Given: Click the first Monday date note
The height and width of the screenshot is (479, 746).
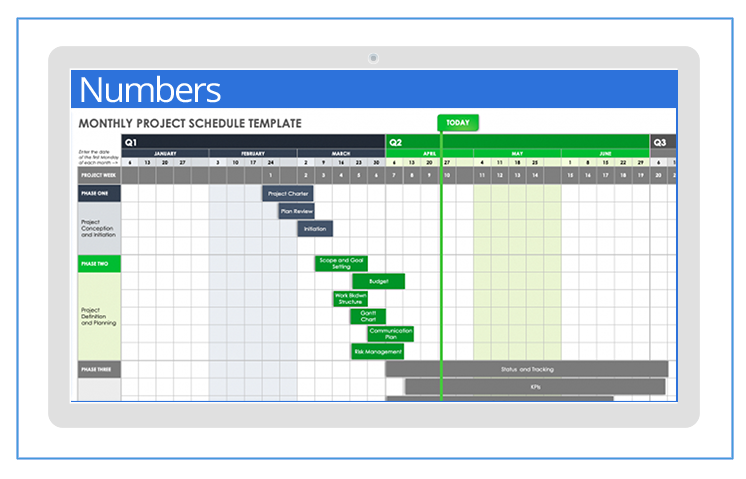Looking at the screenshot, I should (x=98, y=157).
